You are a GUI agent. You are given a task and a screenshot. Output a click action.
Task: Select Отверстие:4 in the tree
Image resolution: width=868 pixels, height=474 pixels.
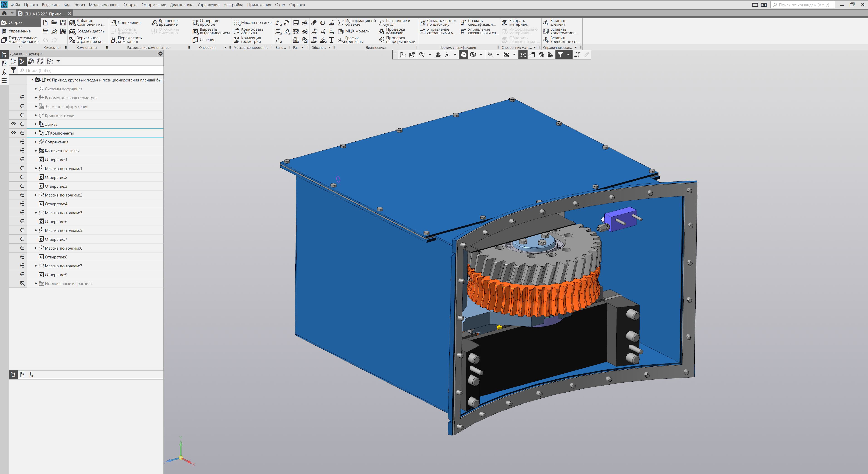[x=56, y=204]
